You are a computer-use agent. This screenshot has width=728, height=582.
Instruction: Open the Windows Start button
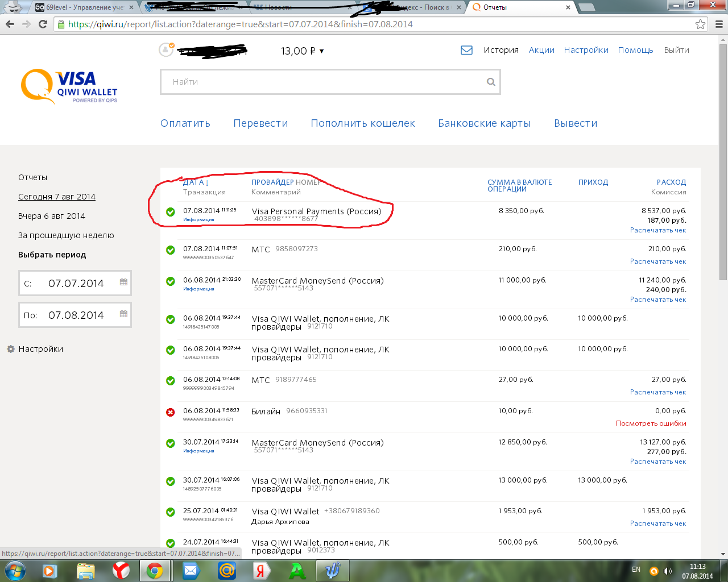pyautogui.click(x=15, y=571)
